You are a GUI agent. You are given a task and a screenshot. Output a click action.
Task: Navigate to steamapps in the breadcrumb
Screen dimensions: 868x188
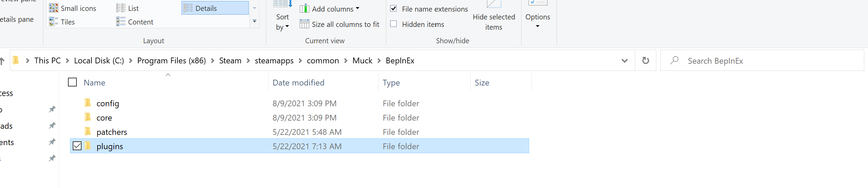274,61
